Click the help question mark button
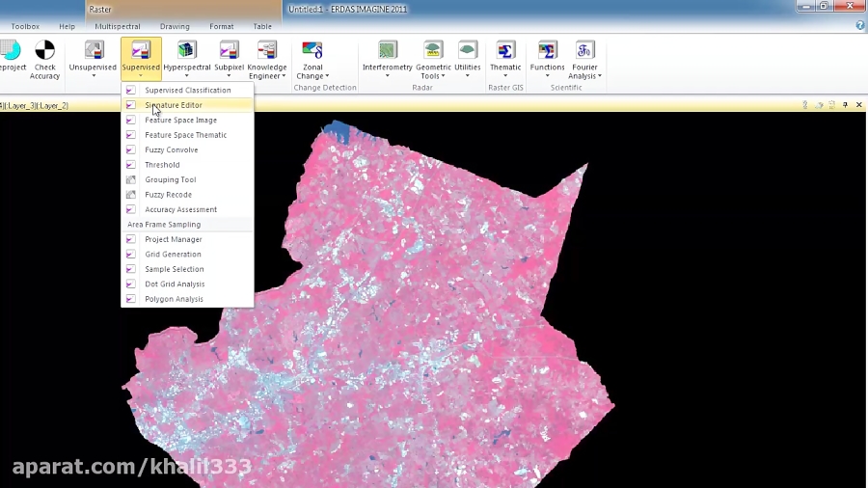This screenshot has width=868, height=488. point(860,26)
